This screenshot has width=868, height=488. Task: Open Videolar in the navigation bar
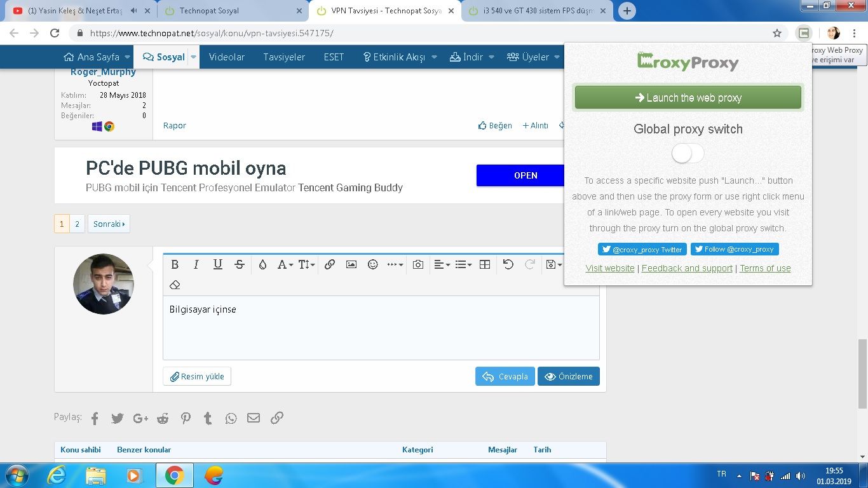pos(227,57)
